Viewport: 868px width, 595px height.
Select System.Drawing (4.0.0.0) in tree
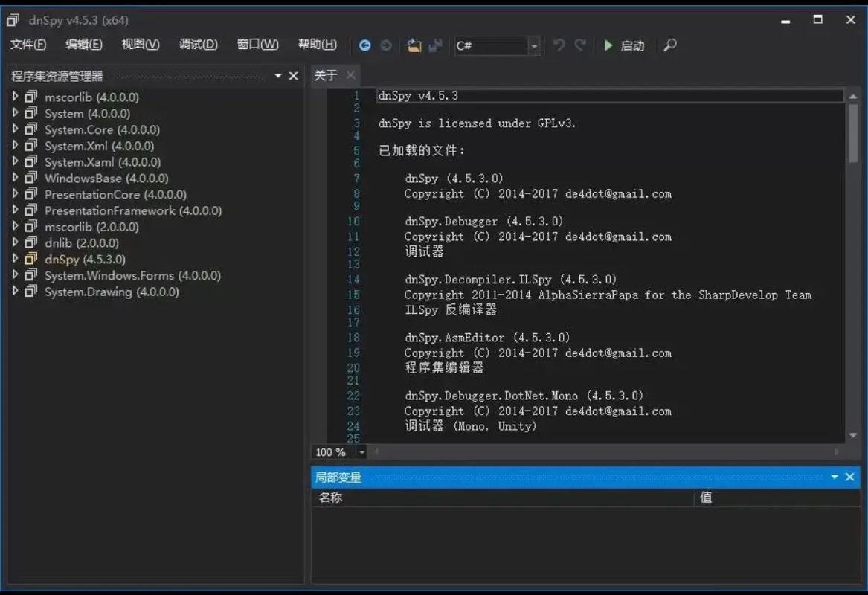[x=112, y=292]
